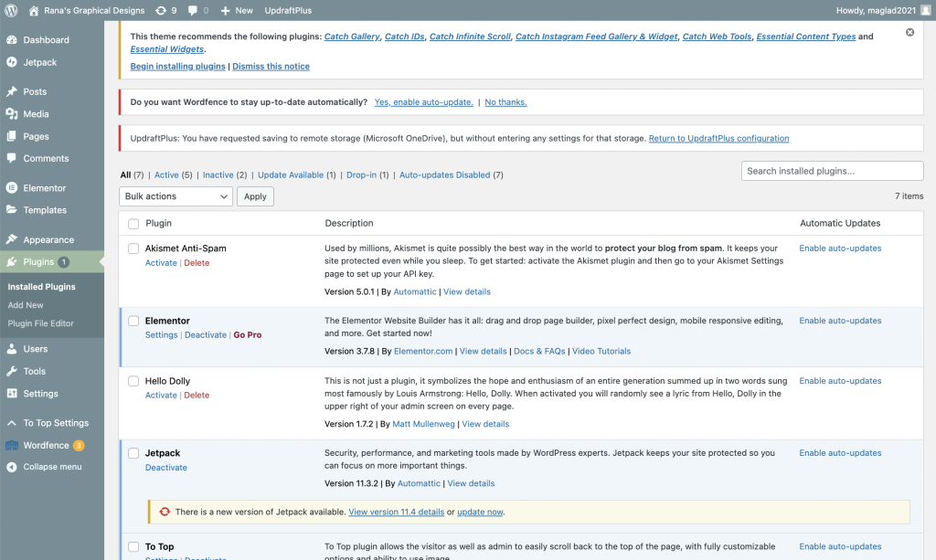Filter plugins by Update Available
Image resolution: width=936 pixels, height=560 pixels.
pyautogui.click(x=291, y=174)
